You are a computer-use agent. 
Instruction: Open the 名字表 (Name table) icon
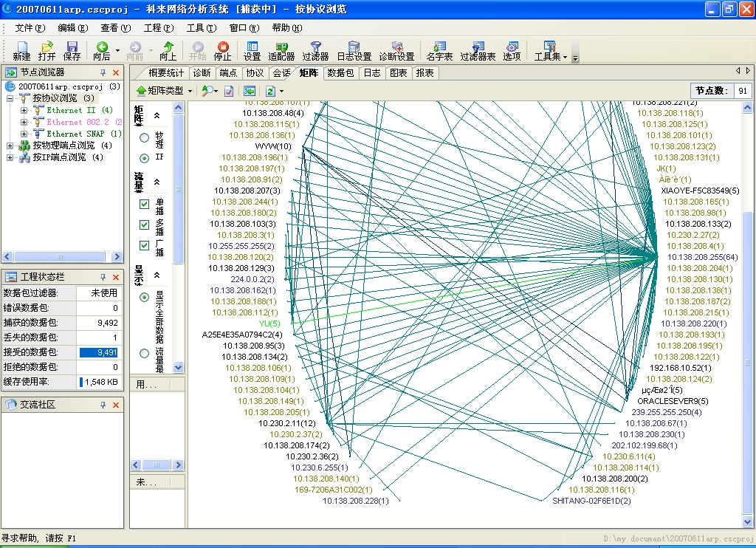439,50
